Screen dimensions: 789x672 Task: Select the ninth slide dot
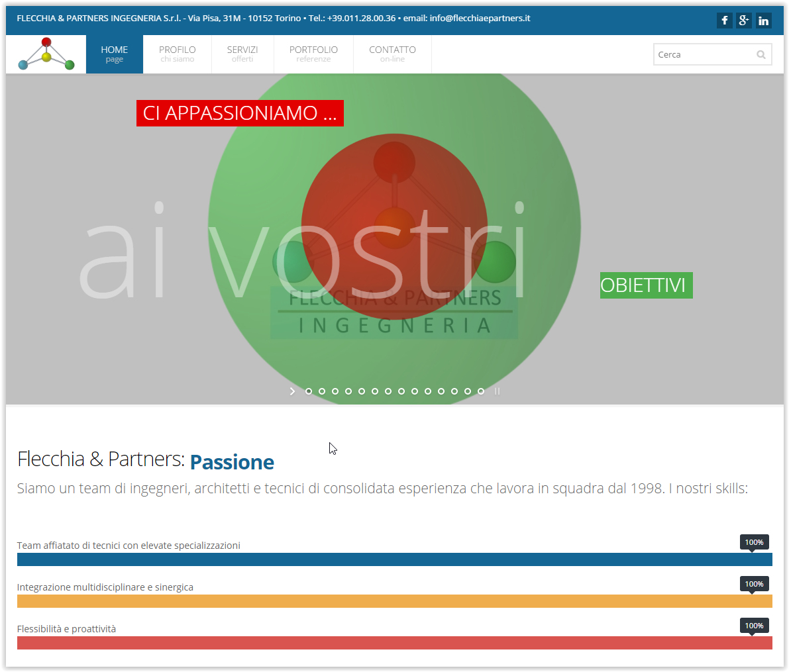(x=415, y=391)
